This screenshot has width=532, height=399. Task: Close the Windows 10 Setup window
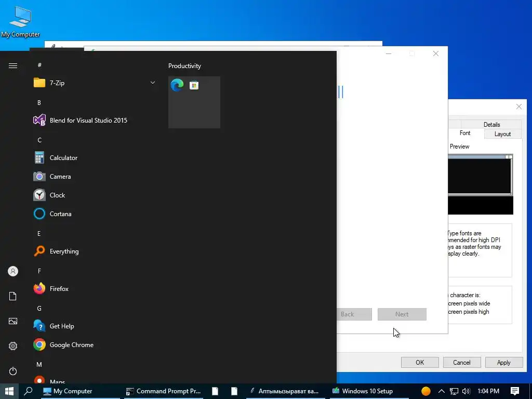coord(436,54)
